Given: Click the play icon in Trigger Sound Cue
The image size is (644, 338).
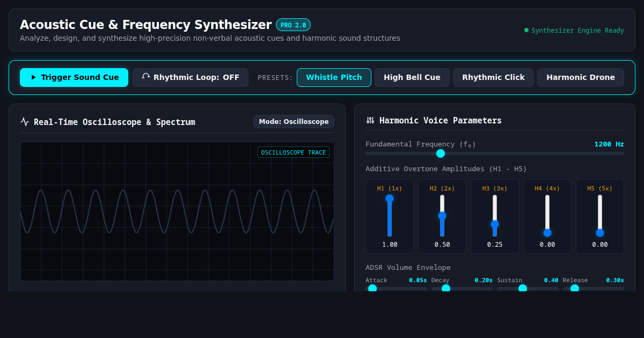Looking at the screenshot, I should [34, 77].
